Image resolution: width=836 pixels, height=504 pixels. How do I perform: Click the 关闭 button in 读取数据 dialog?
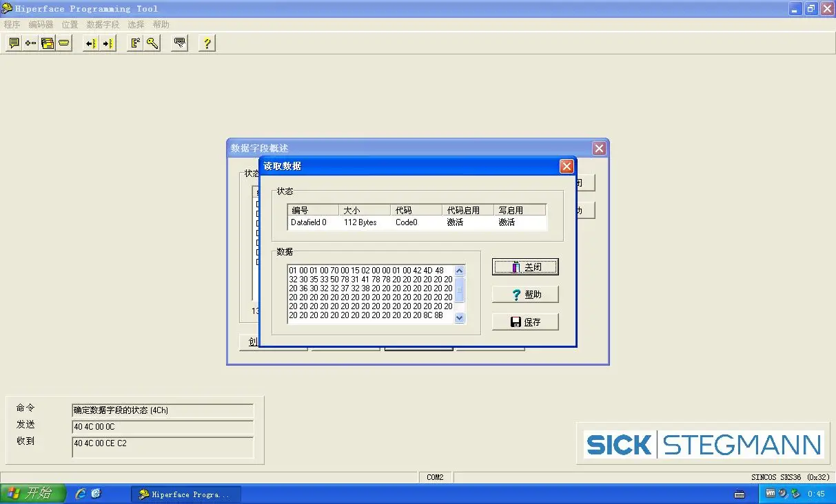[x=525, y=266]
